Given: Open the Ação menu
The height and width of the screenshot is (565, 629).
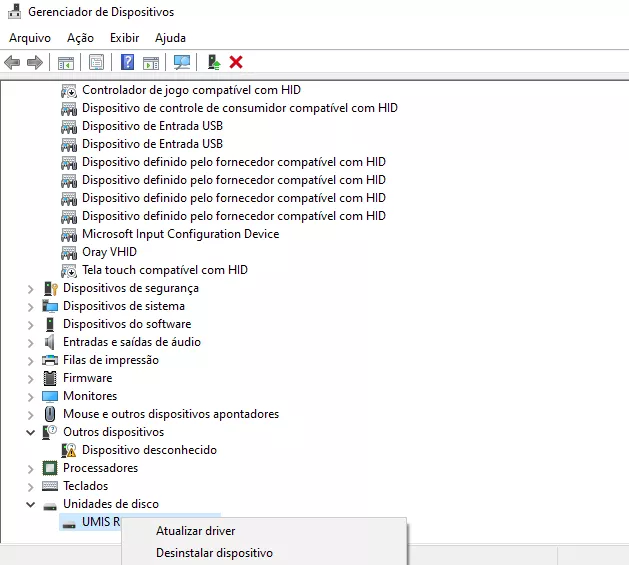Looking at the screenshot, I should (x=80, y=38).
